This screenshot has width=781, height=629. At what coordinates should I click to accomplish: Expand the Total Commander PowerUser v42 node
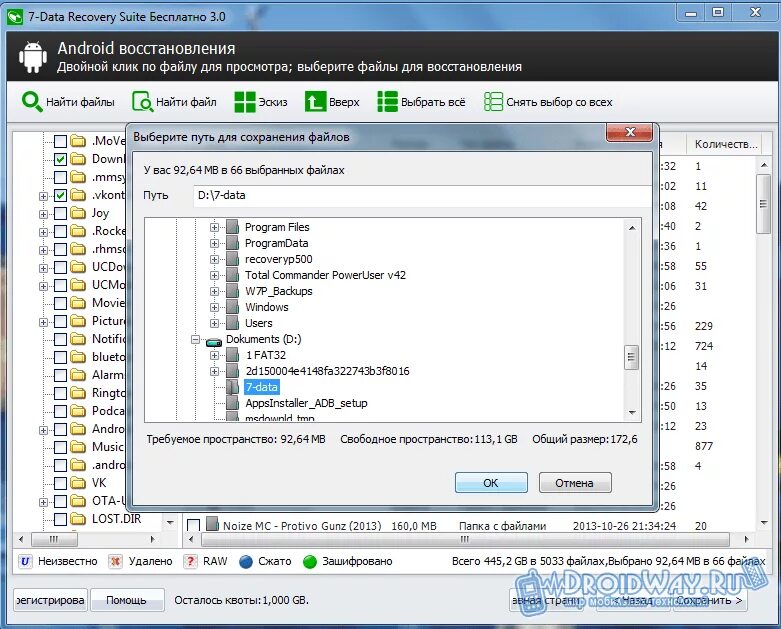tap(214, 275)
